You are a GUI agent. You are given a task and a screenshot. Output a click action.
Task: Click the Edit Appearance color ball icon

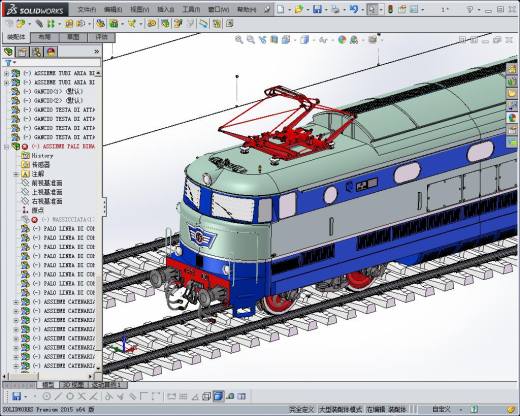pos(342,40)
